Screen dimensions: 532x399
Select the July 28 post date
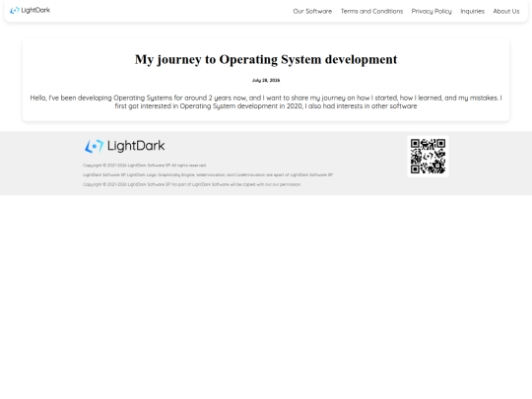point(266,81)
